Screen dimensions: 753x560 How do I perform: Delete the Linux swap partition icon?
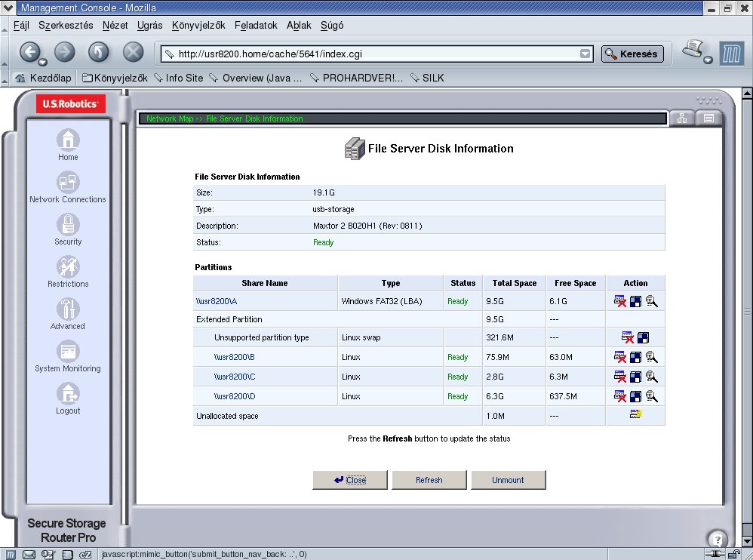627,337
